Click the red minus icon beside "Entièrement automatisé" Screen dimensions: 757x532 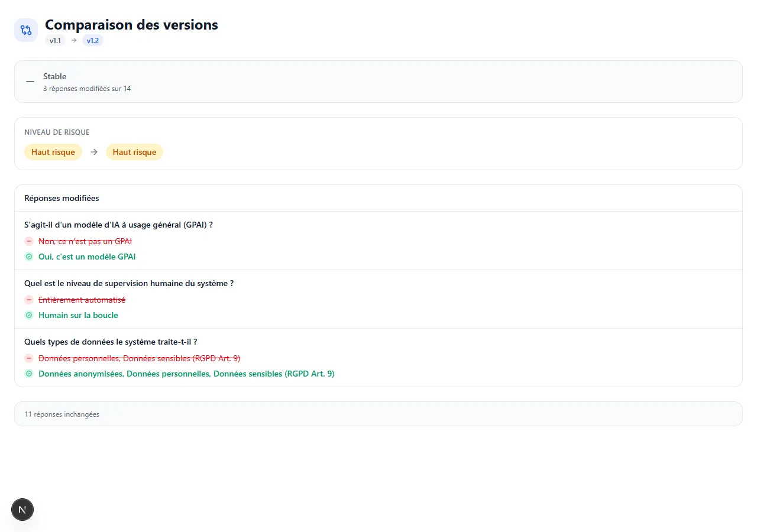click(29, 300)
